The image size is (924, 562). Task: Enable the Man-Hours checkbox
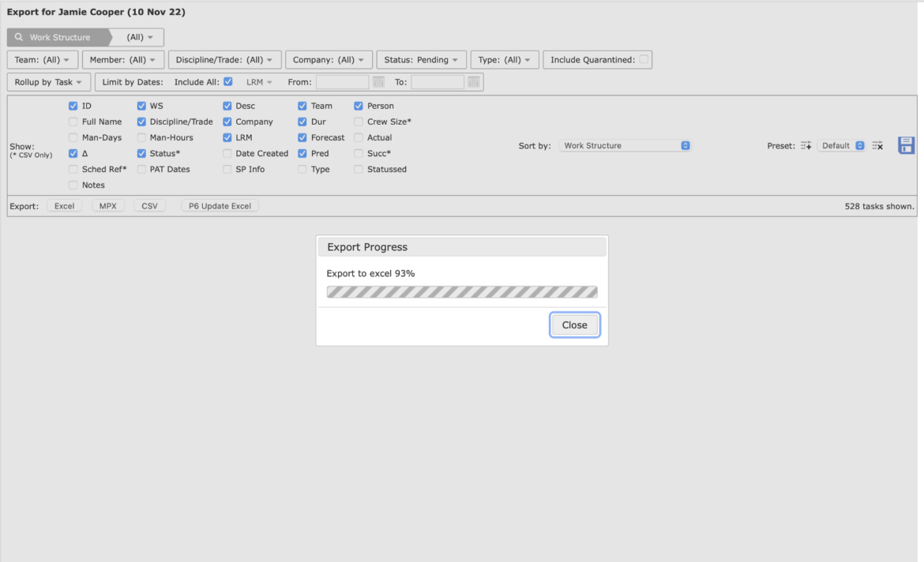pyautogui.click(x=141, y=138)
